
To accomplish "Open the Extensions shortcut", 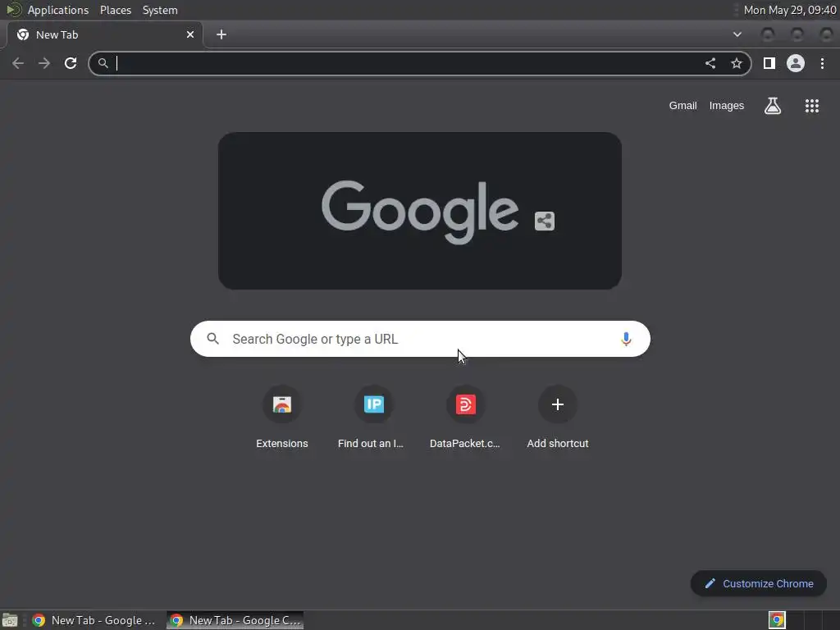I will (282, 418).
